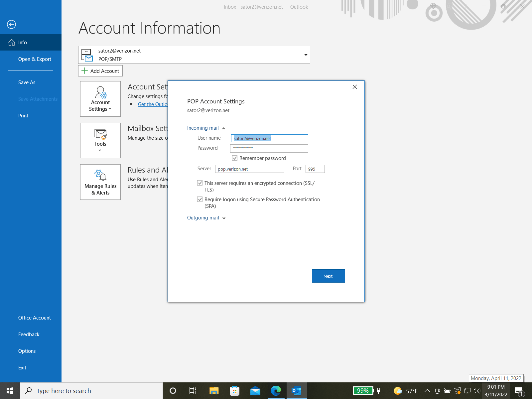Open Windows Start menu
This screenshot has height=399, width=532.
click(x=10, y=391)
